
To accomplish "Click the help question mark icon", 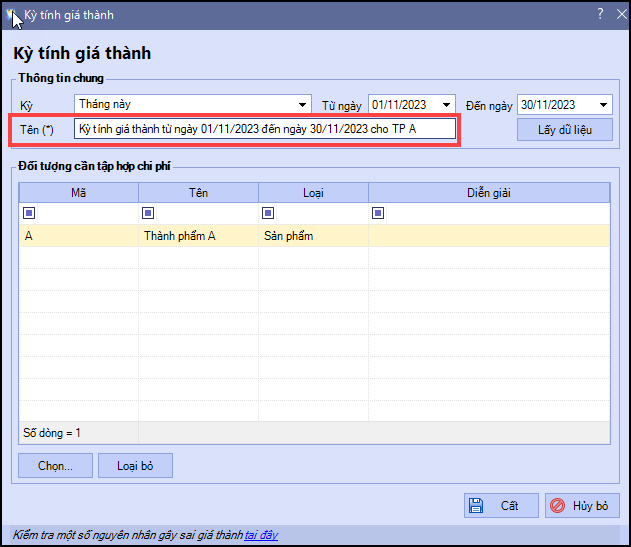I will 600,14.
